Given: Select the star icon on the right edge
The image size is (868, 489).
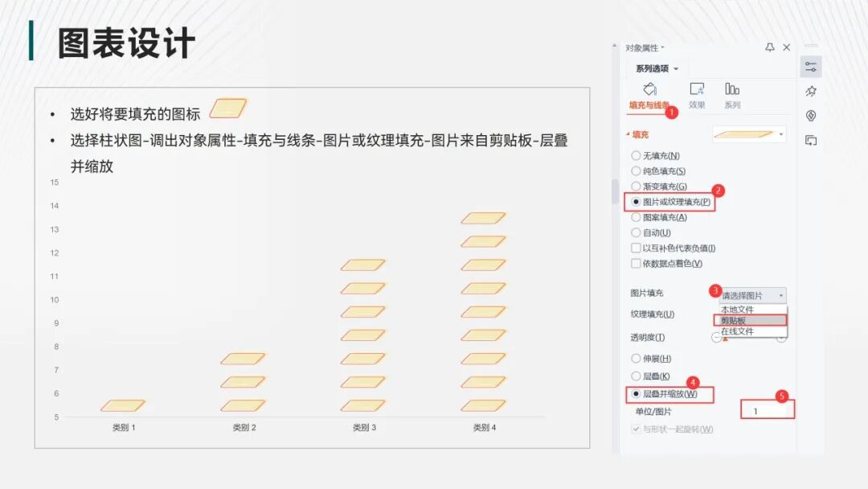Looking at the screenshot, I should coord(812,90).
